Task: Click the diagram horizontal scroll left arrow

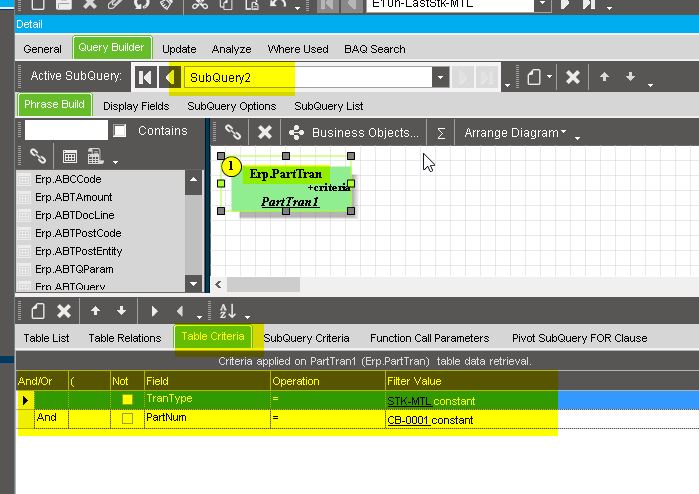Action: point(218,284)
